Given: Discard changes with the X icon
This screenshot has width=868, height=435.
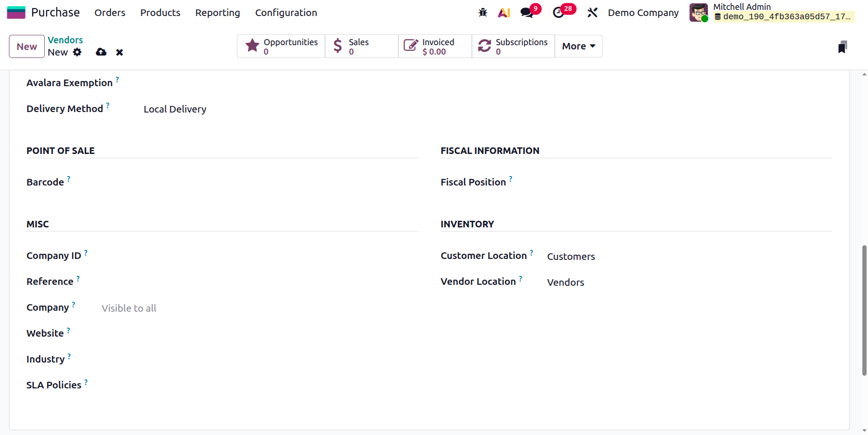Looking at the screenshot, I should tap(120, 52).
